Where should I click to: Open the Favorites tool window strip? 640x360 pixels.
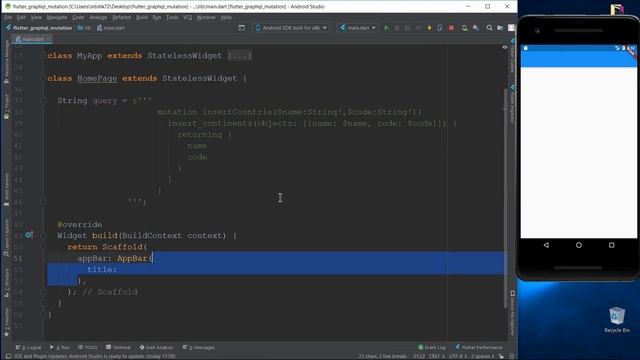[x=7, y=322]
